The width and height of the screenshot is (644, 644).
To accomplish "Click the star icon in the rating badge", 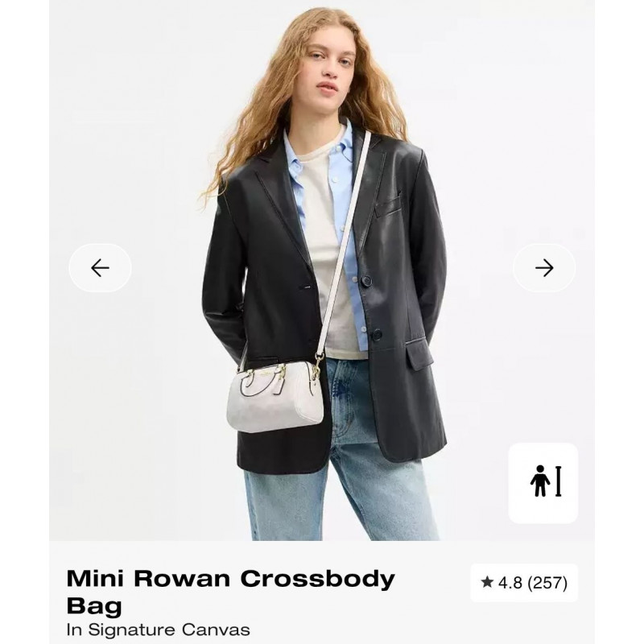I will click(487, 582).
